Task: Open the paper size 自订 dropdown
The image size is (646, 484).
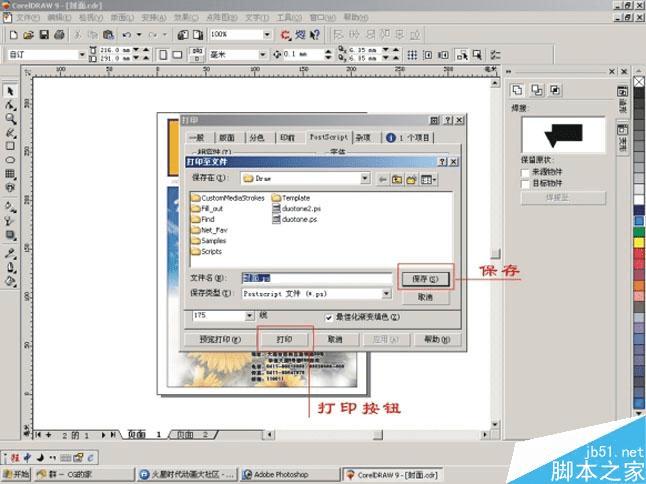Action: (82, 54)
